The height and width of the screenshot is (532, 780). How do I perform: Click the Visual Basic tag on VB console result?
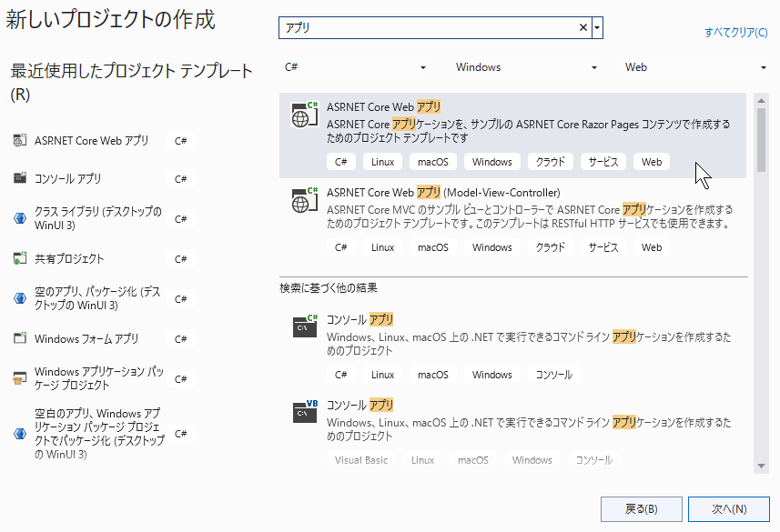pyautogui.click(x=361, y=460)
